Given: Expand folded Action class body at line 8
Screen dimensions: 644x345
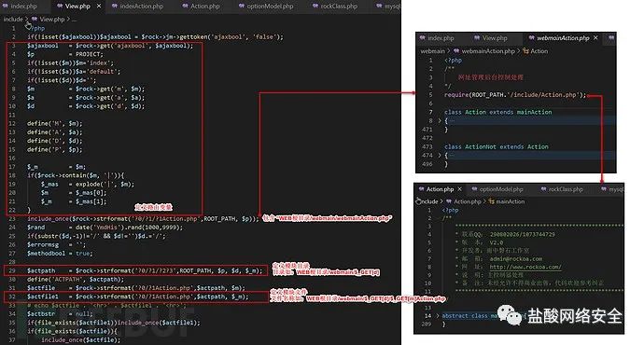Looking at the screenshot, I should point(440,120).
